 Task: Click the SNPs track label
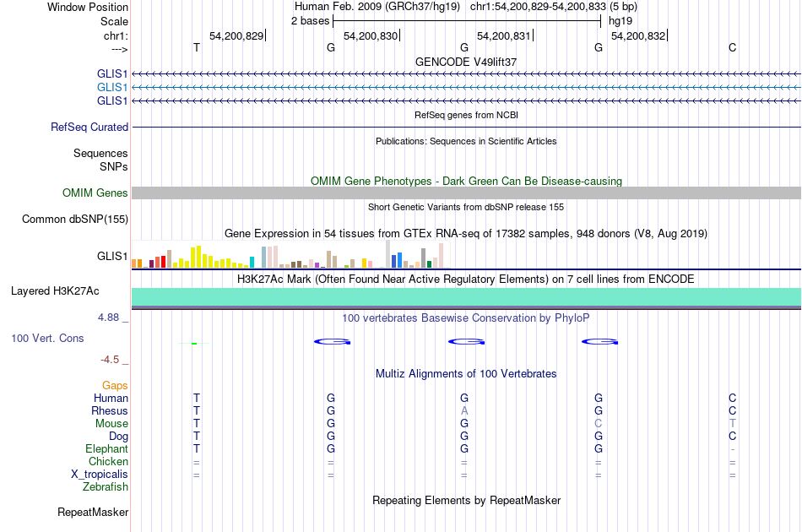point(114,166)
